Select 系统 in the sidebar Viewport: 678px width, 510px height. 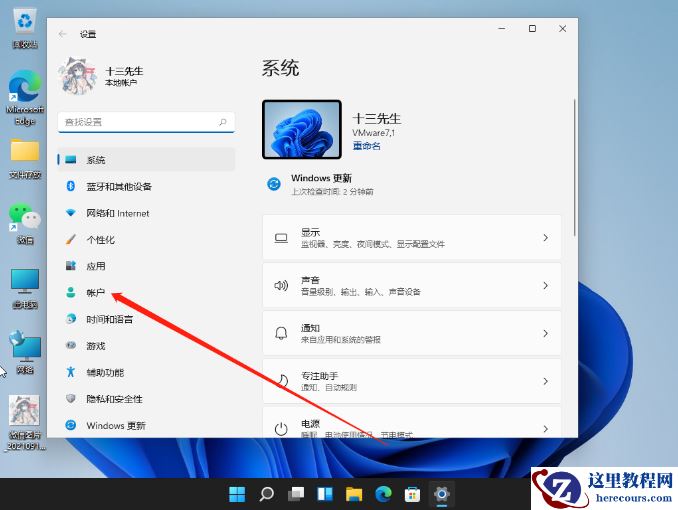point(146,160)
